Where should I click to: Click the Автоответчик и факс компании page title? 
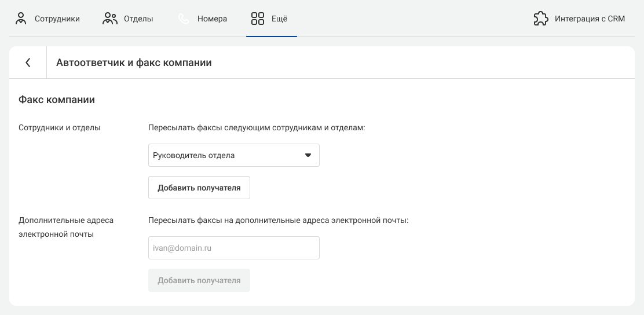pyautogui.click(x=134, y=63)
